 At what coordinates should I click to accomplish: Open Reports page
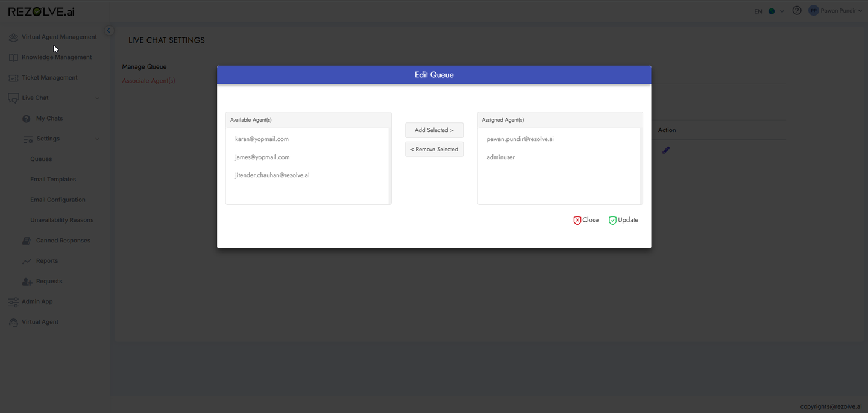[47, 261]
